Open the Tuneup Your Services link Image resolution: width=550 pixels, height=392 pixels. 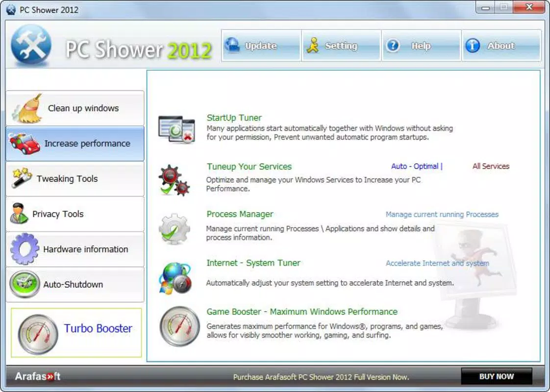tap(249, 167)
